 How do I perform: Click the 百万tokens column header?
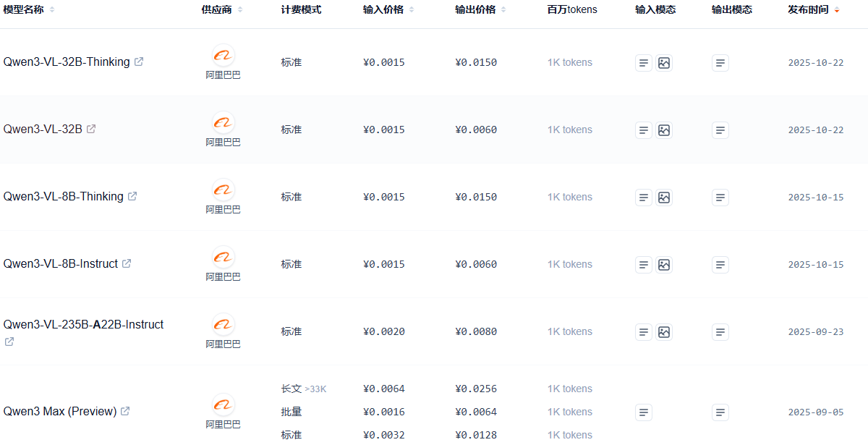[572, 10]
